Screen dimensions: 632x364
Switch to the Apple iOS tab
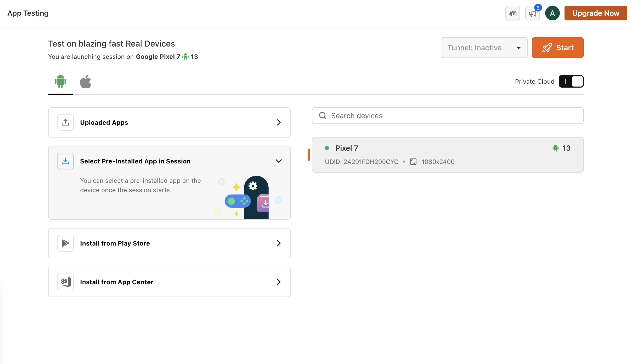click(x=86, y=82)
